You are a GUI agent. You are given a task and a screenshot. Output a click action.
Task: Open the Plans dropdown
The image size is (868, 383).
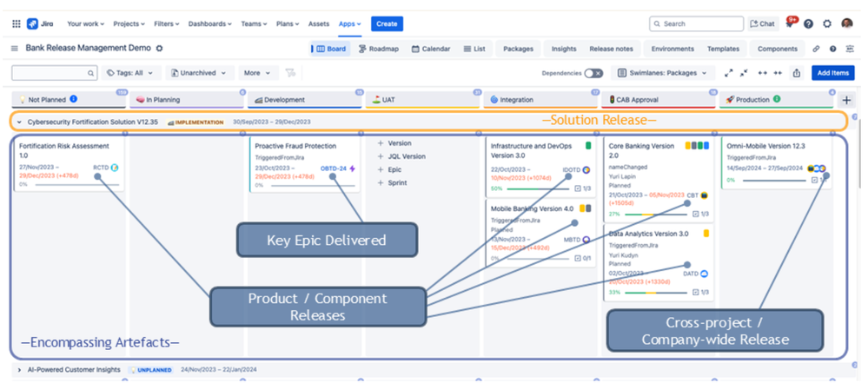(x=288, y=23)
